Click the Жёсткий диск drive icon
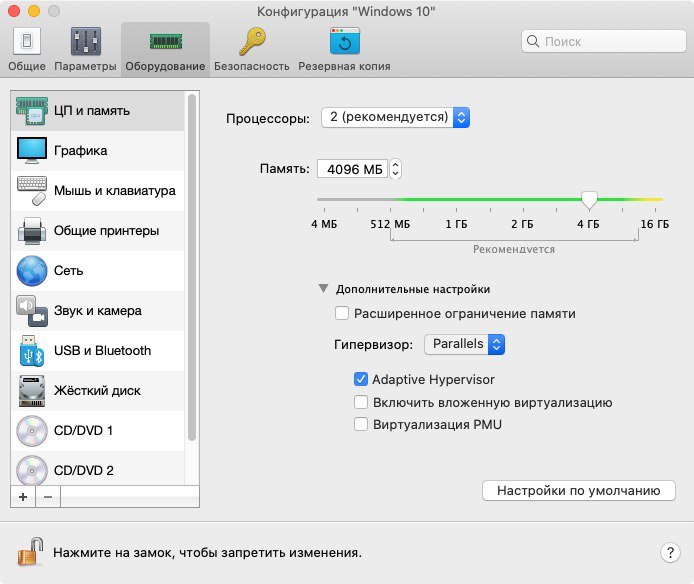This screenshot has width=694, height=584. pyautogui.click(x=32, y=391)
